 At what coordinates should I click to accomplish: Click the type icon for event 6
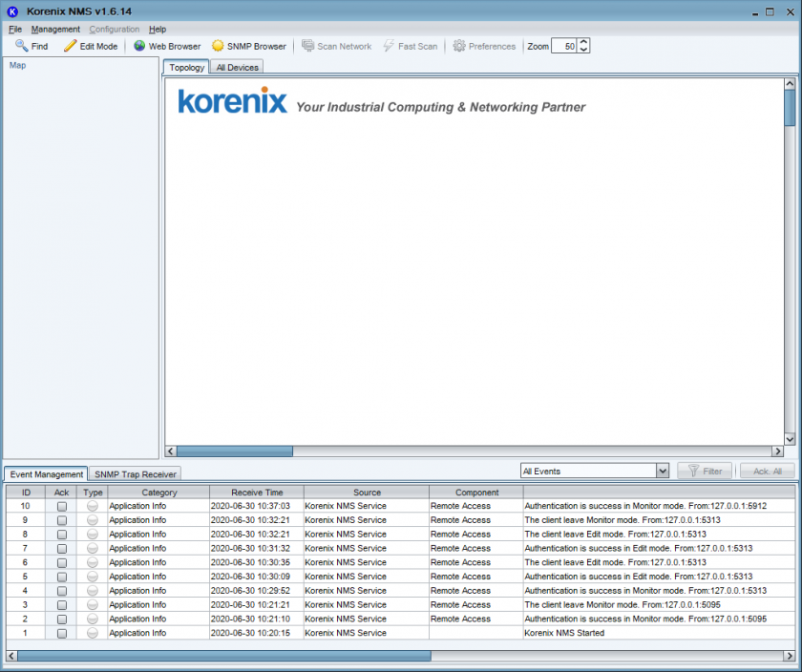click(x=93, y=562)
